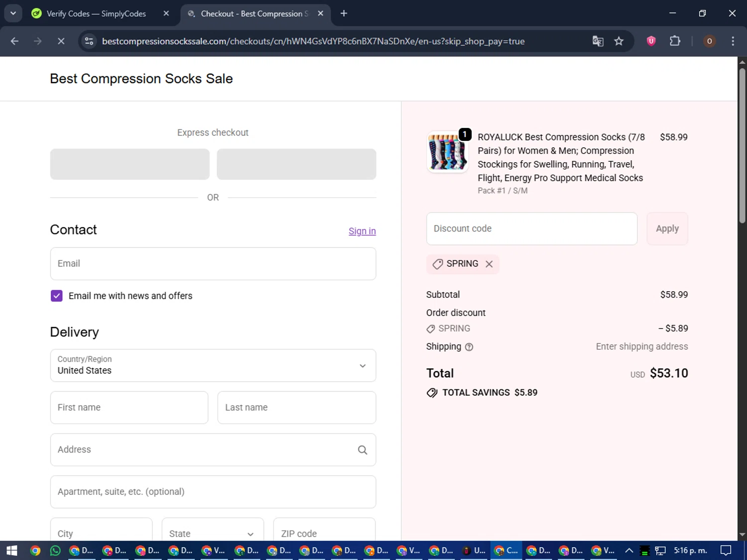
Task: Expand the Country/Region dropdown
Action: click(x=213, y=365)
